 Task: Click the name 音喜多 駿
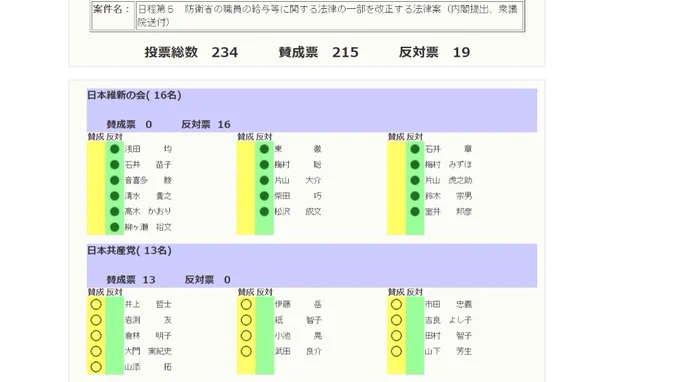148,180
